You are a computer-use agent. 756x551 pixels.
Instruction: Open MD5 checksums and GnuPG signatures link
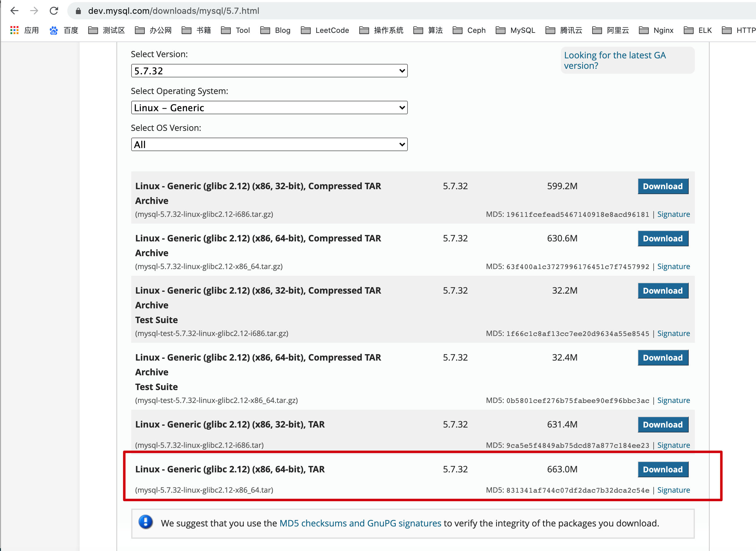click(360, 523)
